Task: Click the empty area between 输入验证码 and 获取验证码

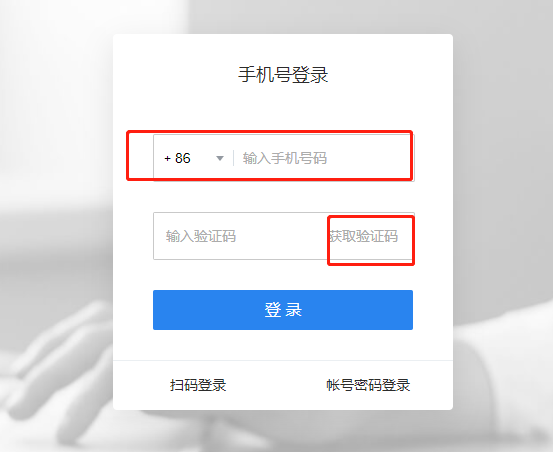Action: 282,236
